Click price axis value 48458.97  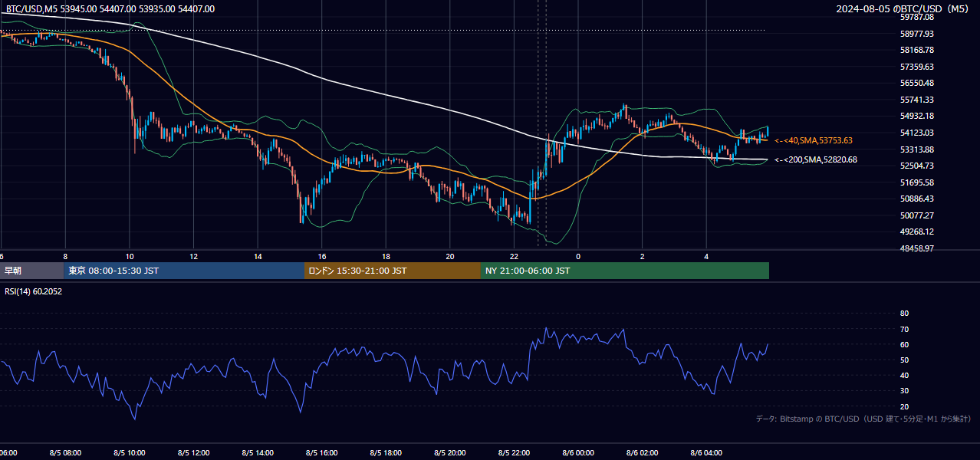pos(916,248)
